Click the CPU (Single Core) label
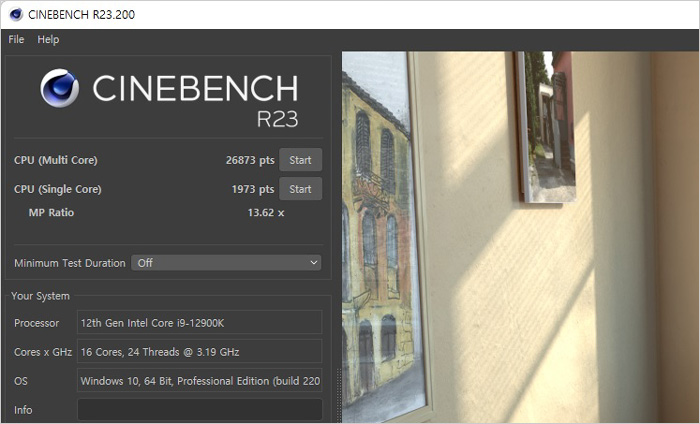This screenshot has height=424, width=700. [x=58, y=189]
